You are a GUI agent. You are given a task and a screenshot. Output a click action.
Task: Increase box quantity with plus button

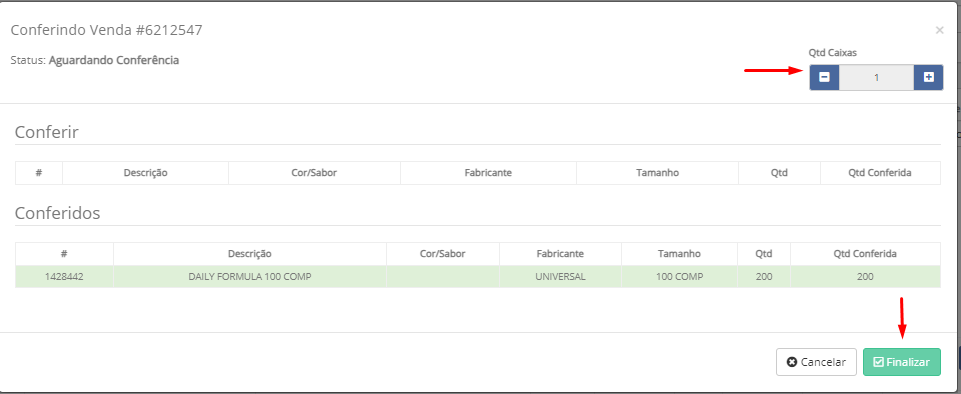point(929,77)
